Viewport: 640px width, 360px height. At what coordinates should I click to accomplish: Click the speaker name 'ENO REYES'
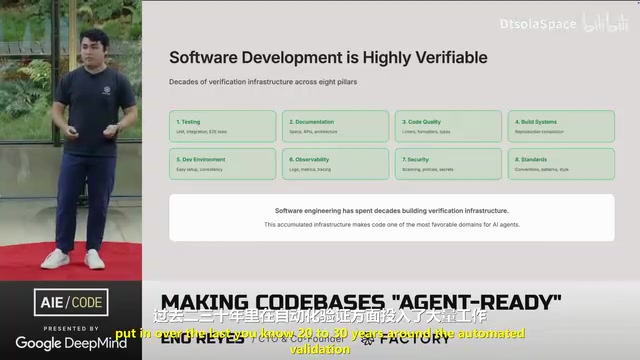point(202,339)
